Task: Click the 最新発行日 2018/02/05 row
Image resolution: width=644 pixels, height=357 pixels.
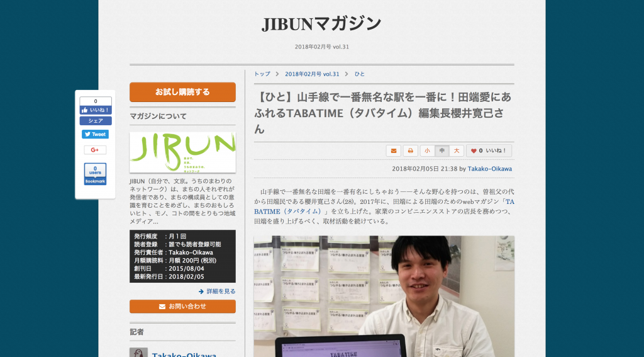Action: (x=169, y=277)
